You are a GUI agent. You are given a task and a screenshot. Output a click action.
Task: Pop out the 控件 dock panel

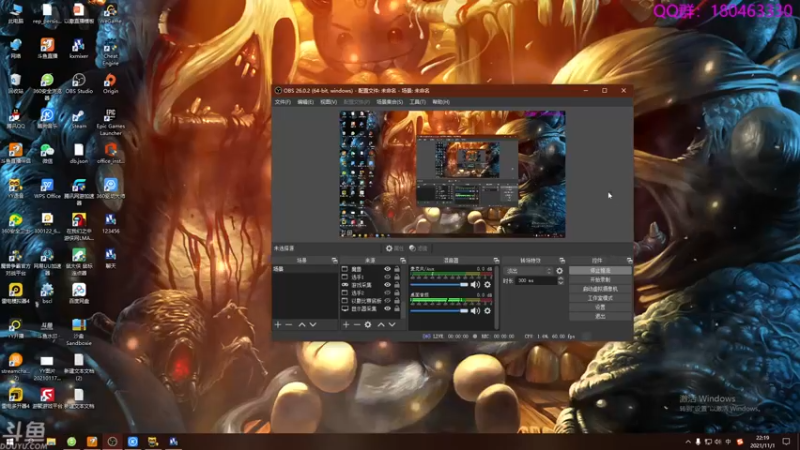tap(629, 260)
